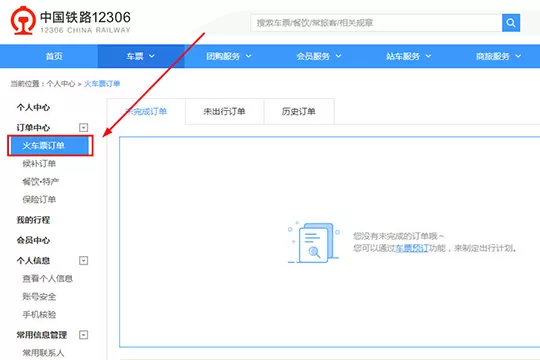Click 火车票订单 breadcrumb link
Viewport: 540px width, 360px height.
point(102,84)
